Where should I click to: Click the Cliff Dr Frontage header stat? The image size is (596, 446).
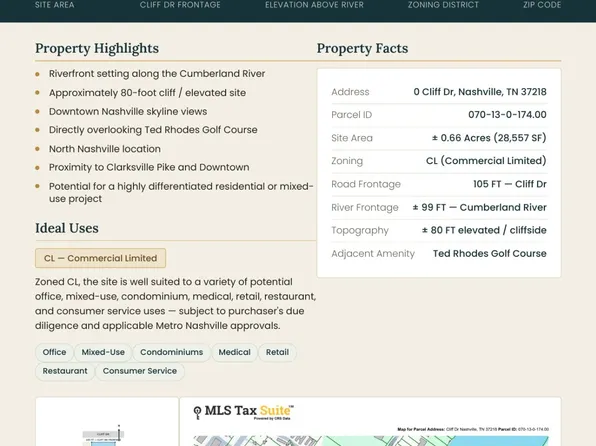tap(180, 5)
